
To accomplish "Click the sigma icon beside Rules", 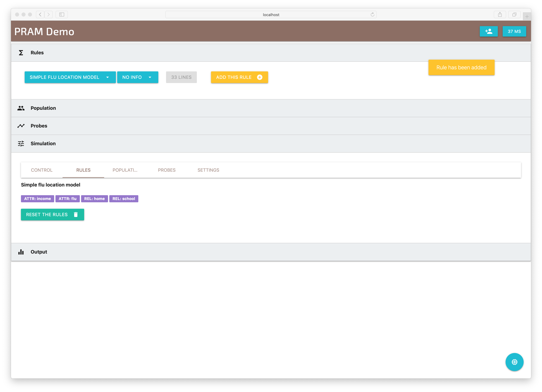I will 21,53.
